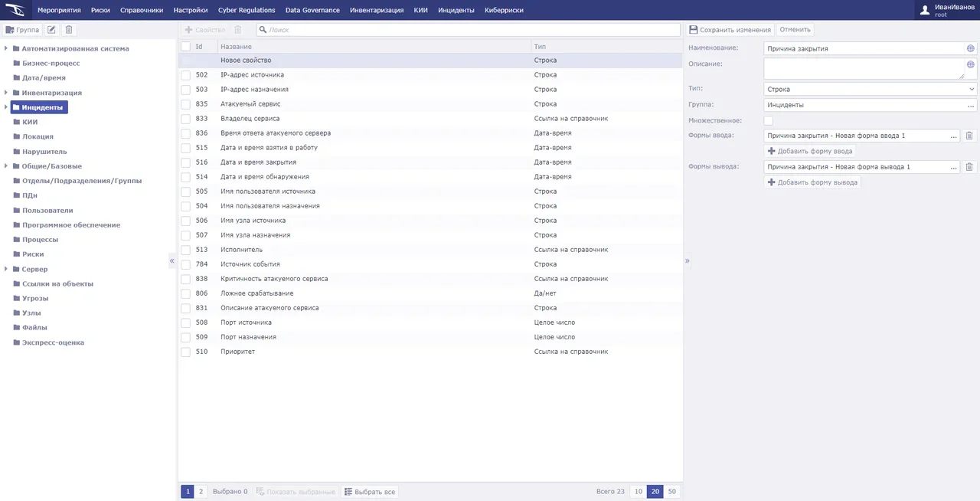The width and height of the screenshot is (980, 501).
Task: Open the Справочники menu
Action: pyautogui.click(x=142, y=10)
